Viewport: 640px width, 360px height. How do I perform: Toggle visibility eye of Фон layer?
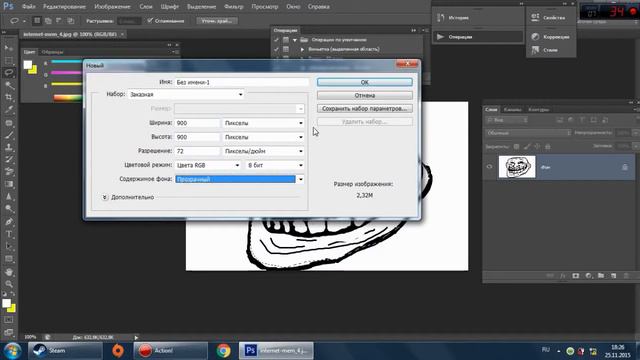point(489,167)
